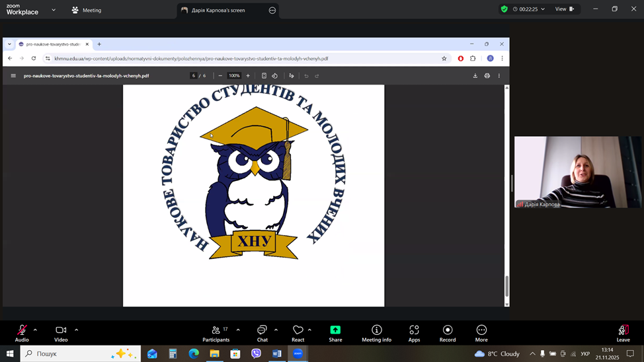Start camera with the Video button

[x=61, y=332]
